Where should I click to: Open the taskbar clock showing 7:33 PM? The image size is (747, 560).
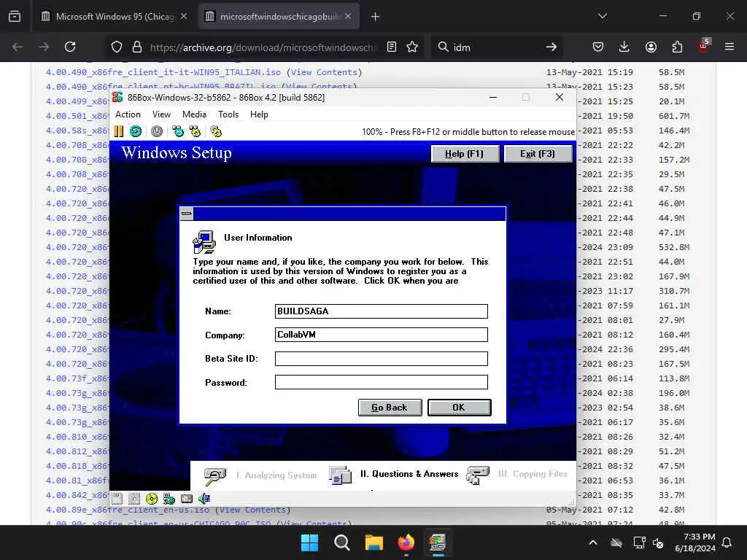point(695,542)
